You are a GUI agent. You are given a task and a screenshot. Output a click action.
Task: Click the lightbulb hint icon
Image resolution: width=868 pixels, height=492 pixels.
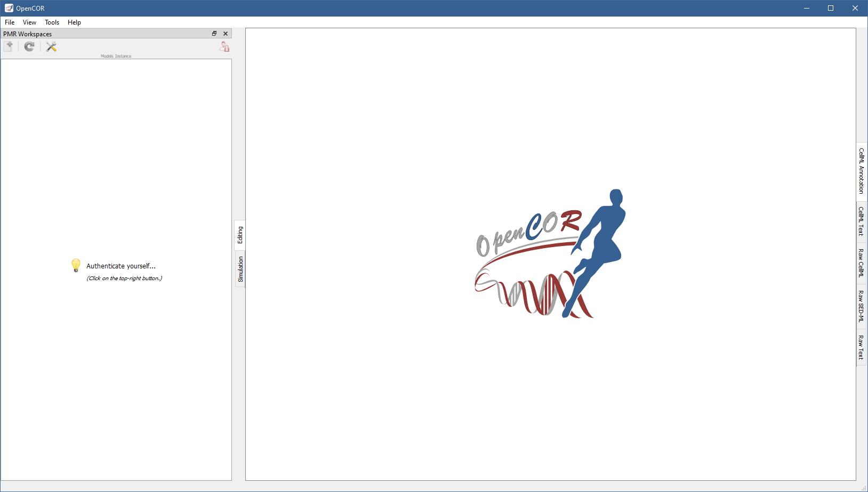(76, 265)
